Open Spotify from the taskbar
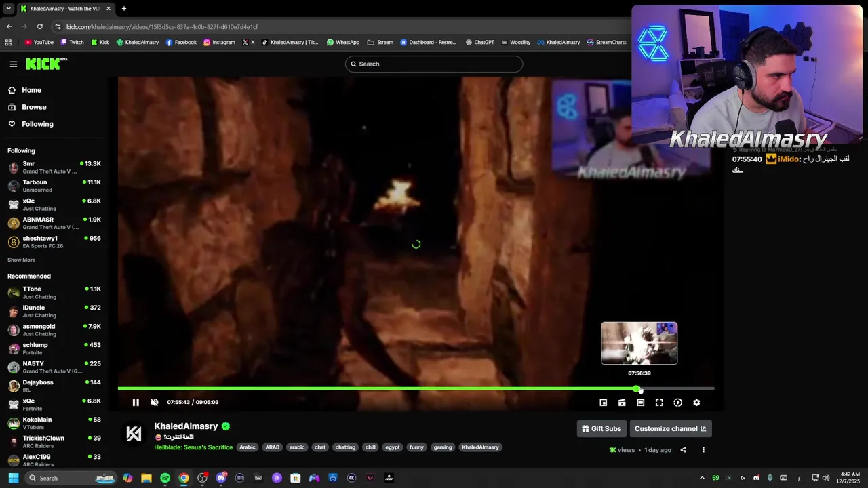Image resolution: width=868 pixels, height=488 pixels. pos(165,478)
